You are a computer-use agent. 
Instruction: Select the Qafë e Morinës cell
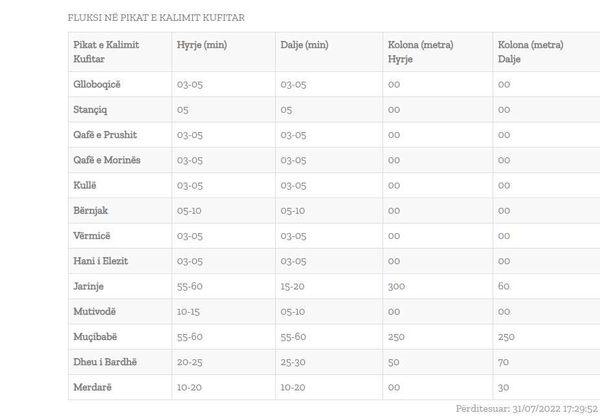pos(107,160)
